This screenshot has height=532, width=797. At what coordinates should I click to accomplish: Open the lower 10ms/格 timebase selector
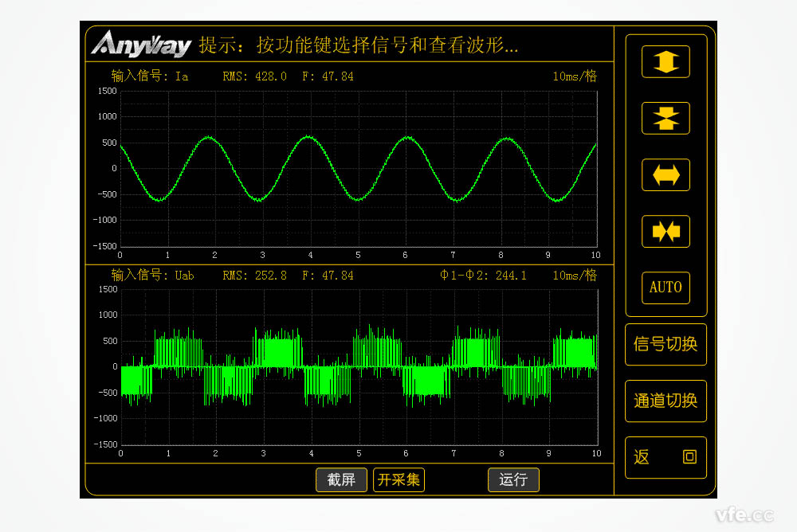tap(577, 275)
